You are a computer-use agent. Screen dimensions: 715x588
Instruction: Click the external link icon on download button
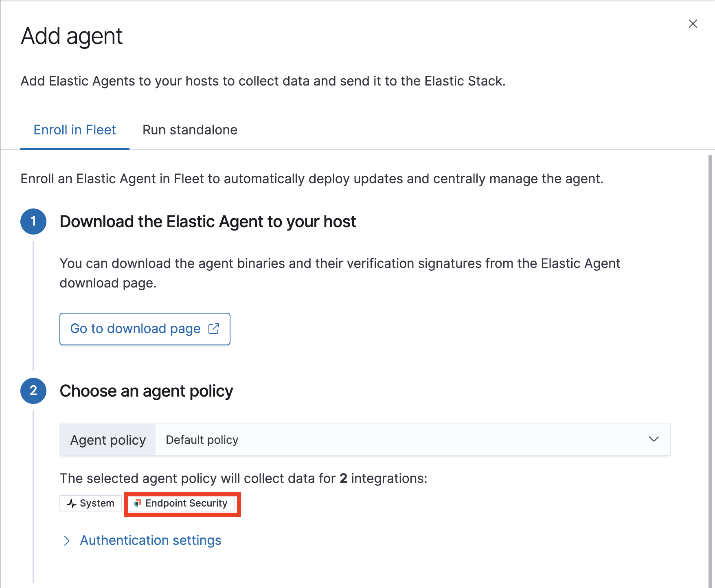point(214,329)
